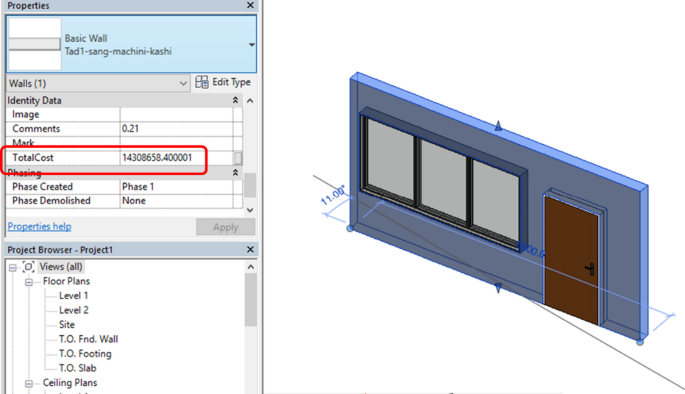
Task: Select the brown door in the wall
Action: click(x=571, y=260)
